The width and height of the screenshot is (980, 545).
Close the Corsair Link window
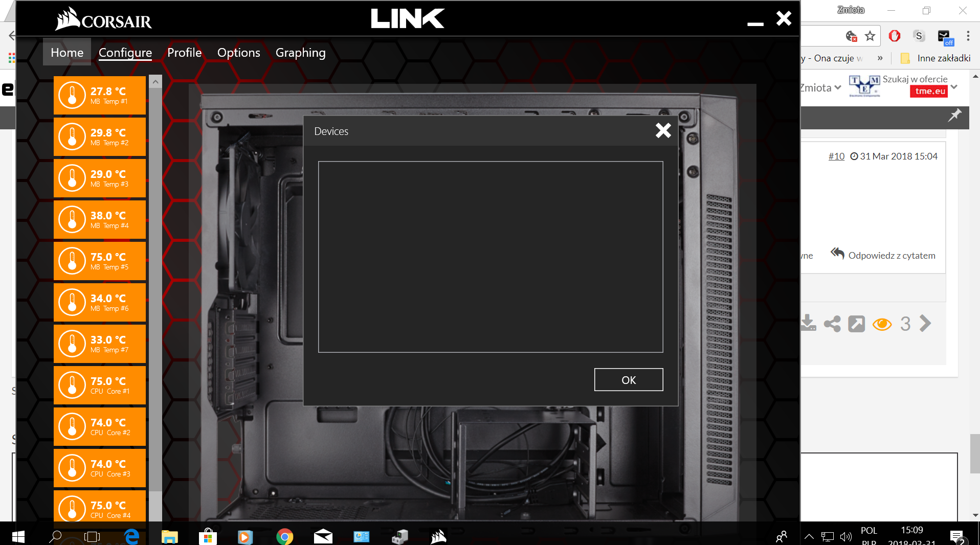(x=784, y=18)
